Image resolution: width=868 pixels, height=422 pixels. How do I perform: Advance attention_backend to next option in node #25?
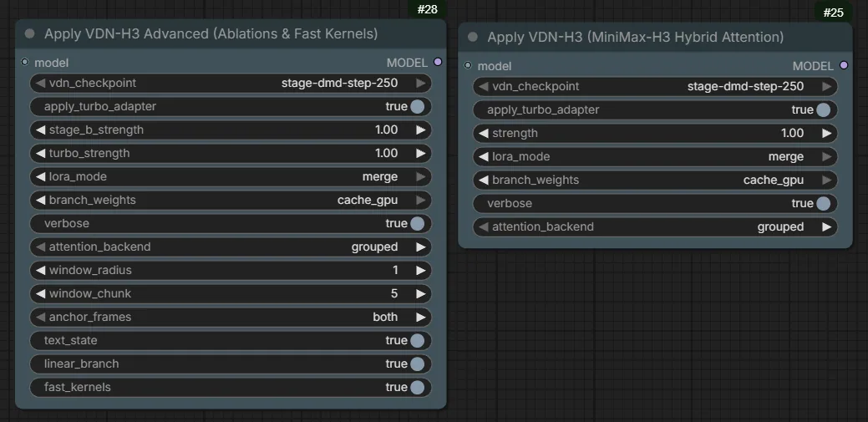click(827, 226)
